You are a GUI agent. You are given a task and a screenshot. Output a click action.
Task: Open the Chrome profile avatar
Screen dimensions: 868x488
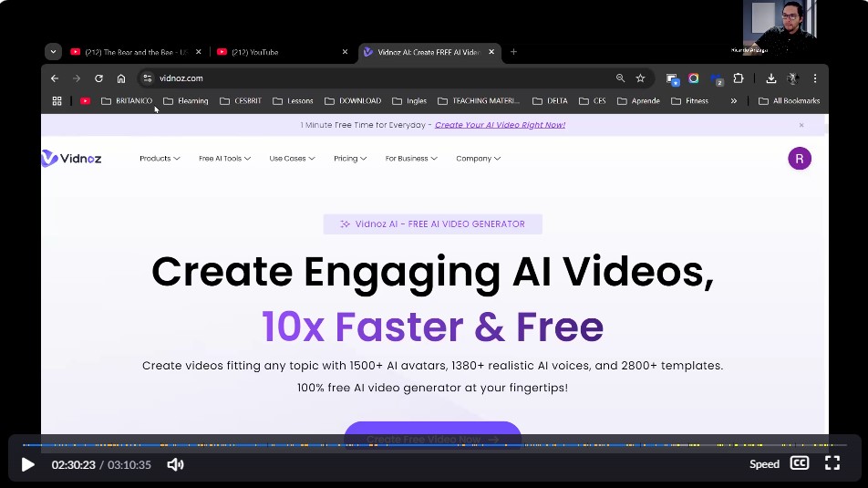click(x=792, y=78)
